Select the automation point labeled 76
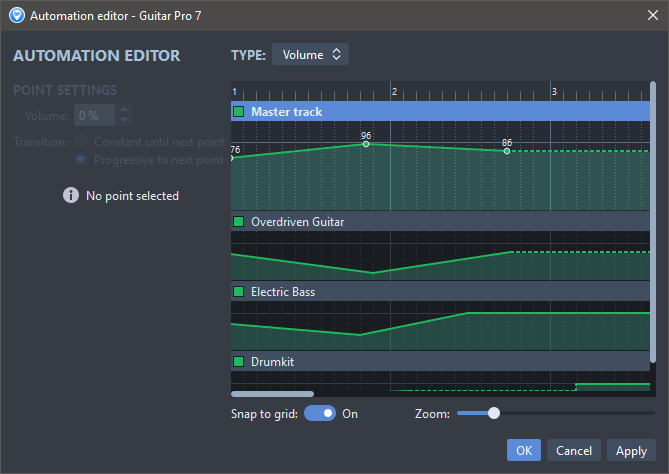 pos(232,158)
